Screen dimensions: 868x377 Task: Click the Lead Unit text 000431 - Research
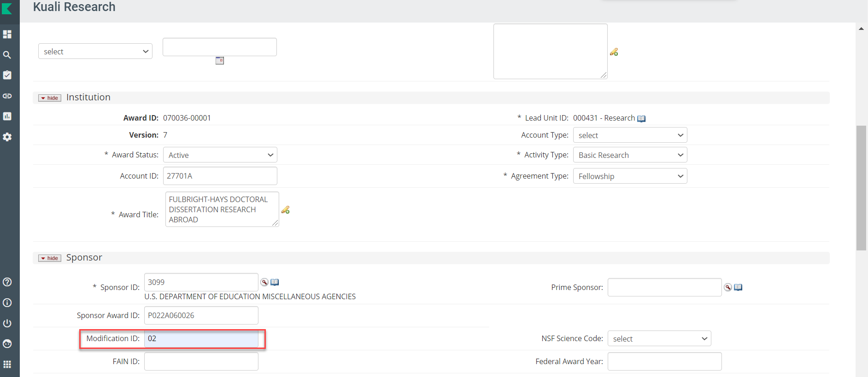604,118
